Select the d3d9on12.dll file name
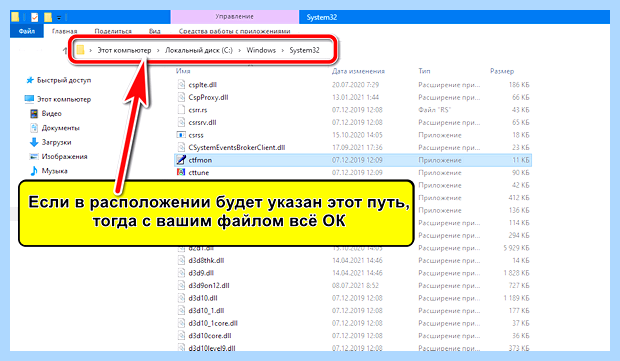620x361 pixels. pyautogui.click(x=209, y=285)
